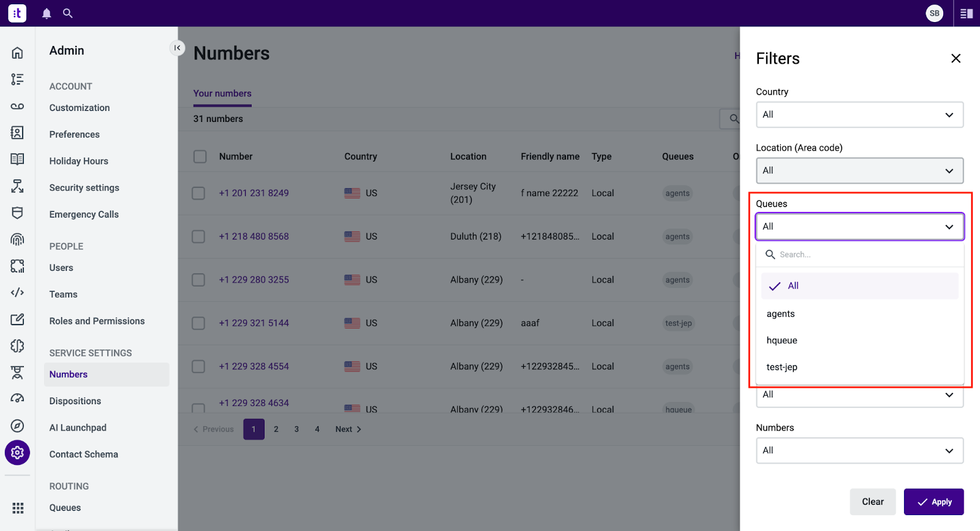Click the Country column header
Screen dimensions: 980x531
tap(361, 157)
